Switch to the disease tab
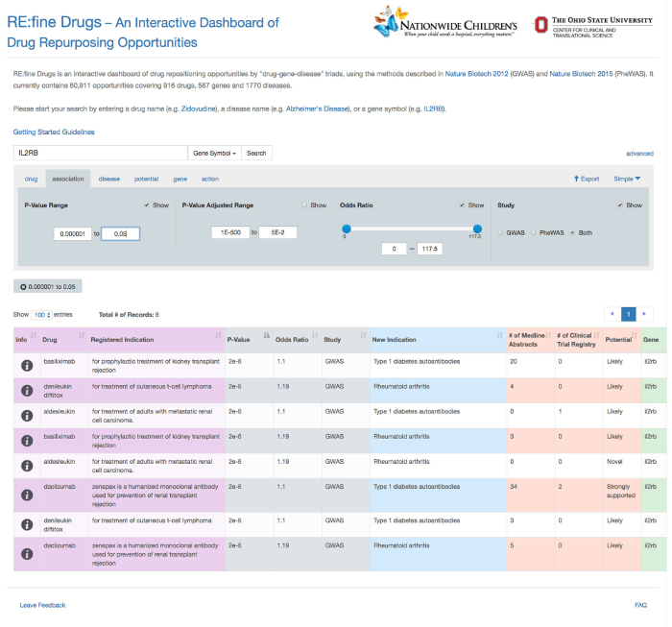 tap(109, 179)
